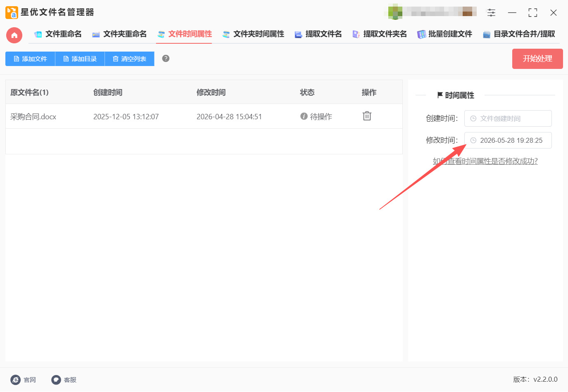
Task: Minimize the window
Action: pyautogui.click(x=512, y=12)
